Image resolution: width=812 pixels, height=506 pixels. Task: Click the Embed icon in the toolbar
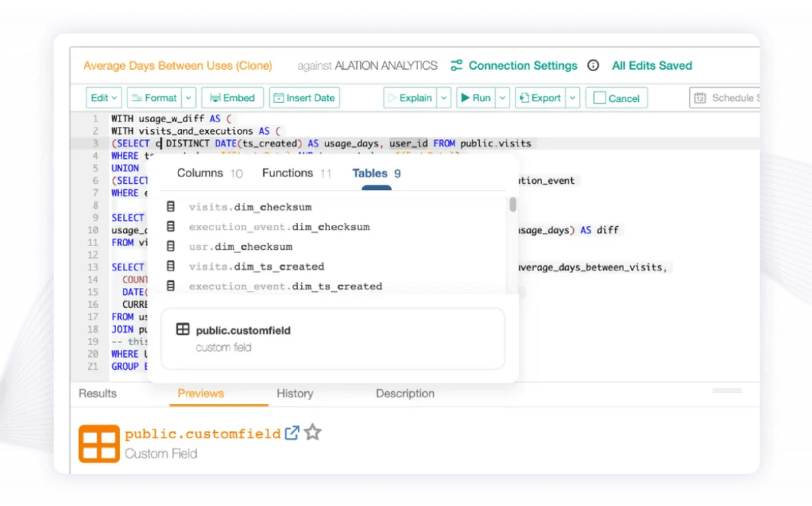(216, 97)
